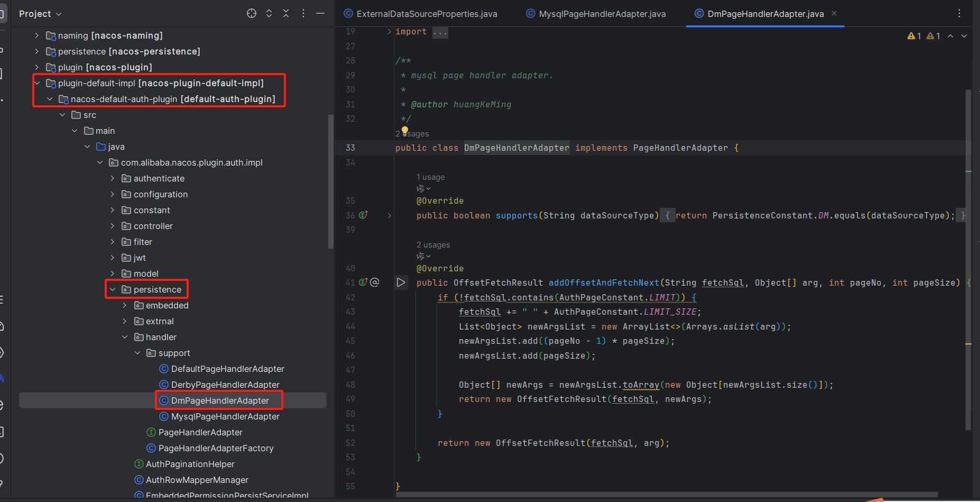Screen dimensions: 980x502
Task: Click the implements gutter icon on line 41
Action: click(364, 282)
